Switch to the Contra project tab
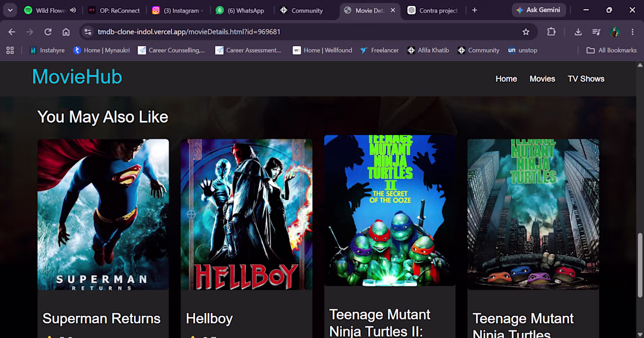Screen dimensions: 644x338 [x=434, y=11]
